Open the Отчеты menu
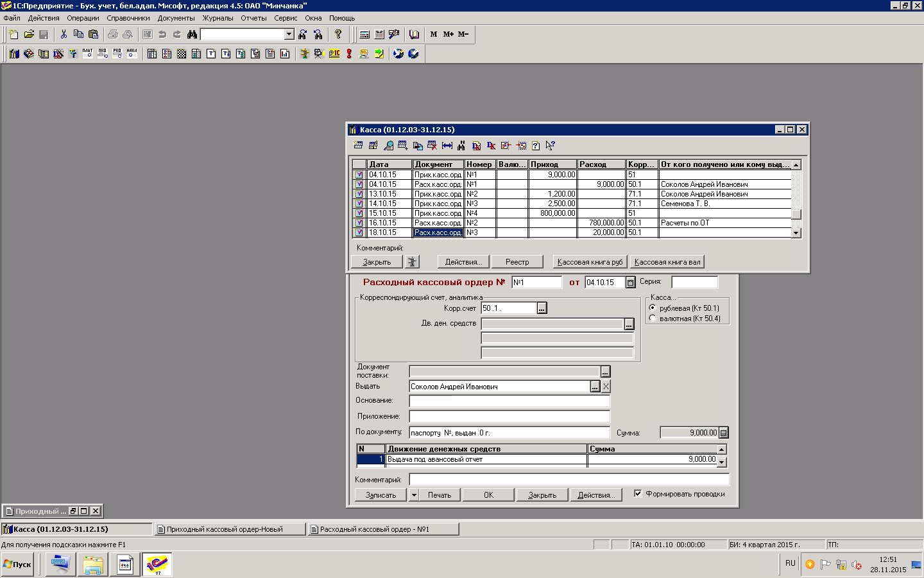Viewport: 924px width, 578px height. coord(253,18)
